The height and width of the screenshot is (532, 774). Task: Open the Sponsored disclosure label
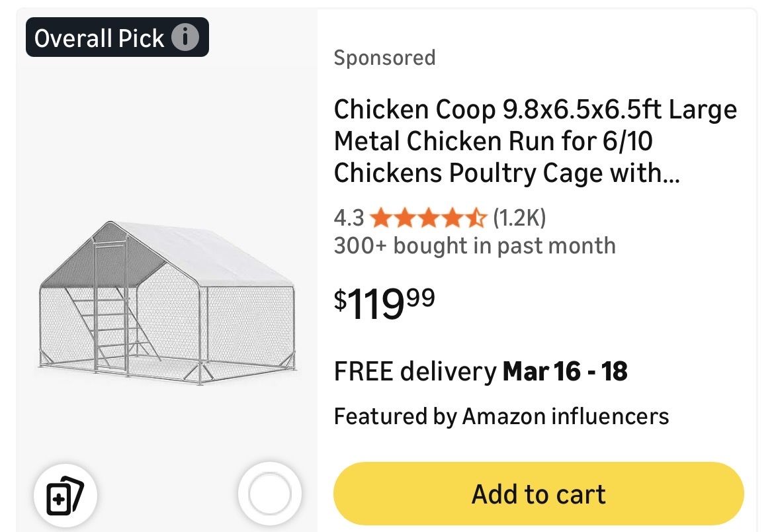point(384,58)
